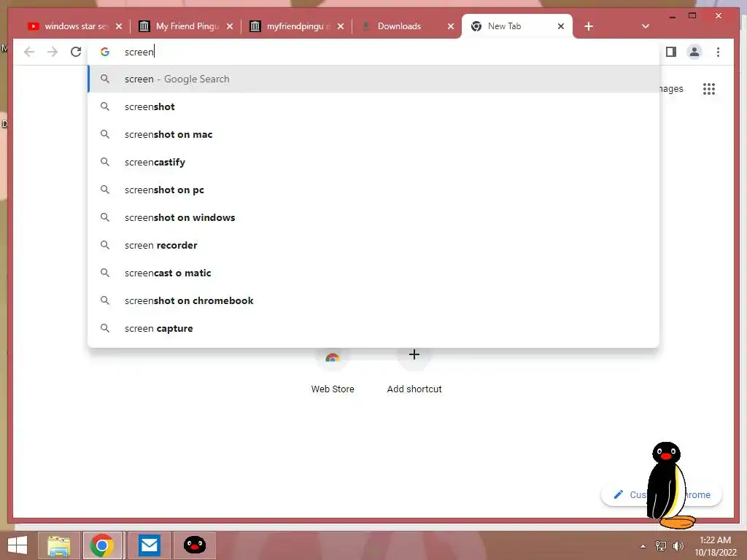Show hidden system tray icons arrow

tap(643, 546)
